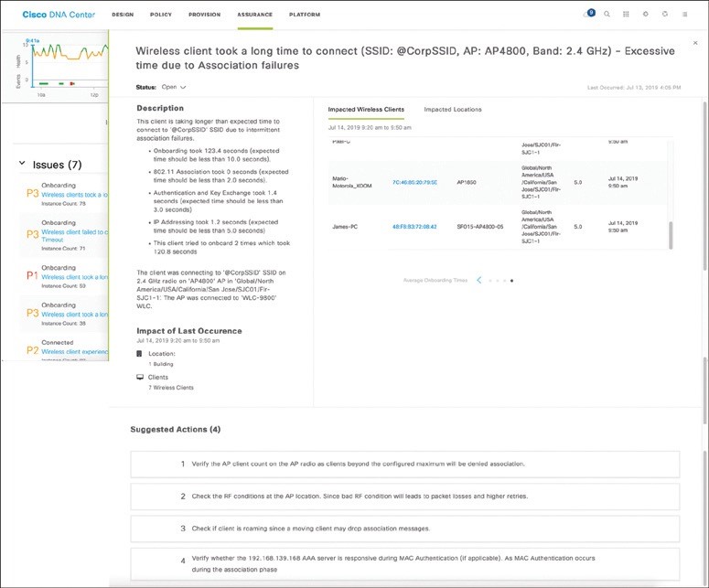Viewport: 709px width, 588px height.
Task: Click the 'James-PC' client name
Action: 345,227
